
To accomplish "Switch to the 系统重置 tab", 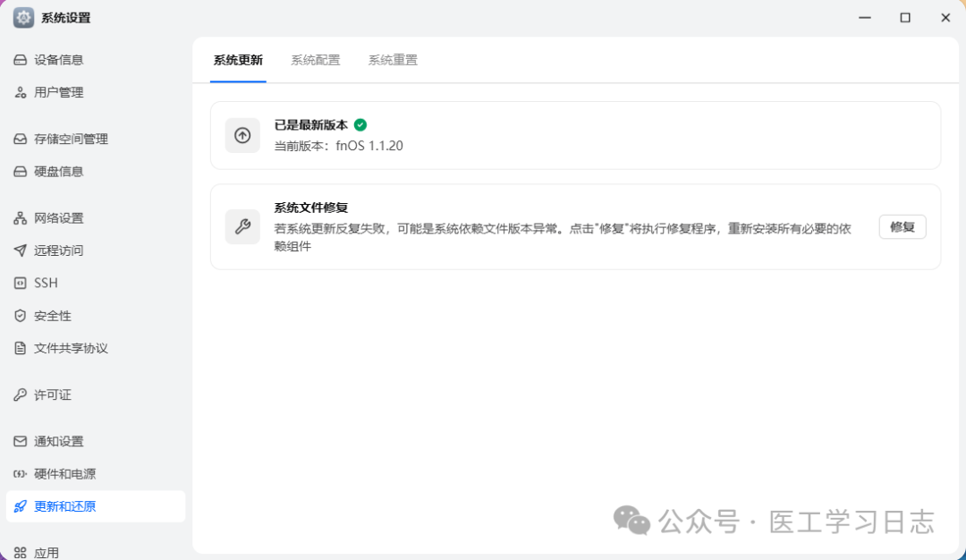I will (x=392, y=60).
